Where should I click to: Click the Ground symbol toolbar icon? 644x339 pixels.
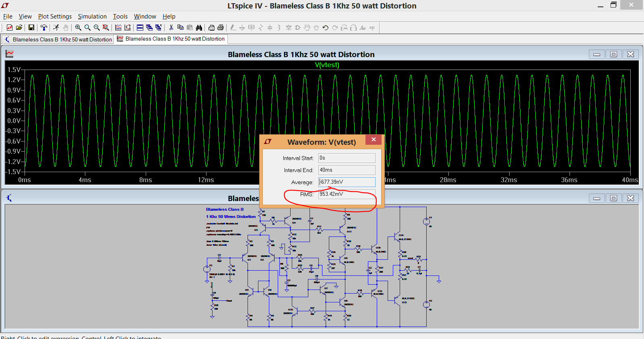pyautogui.click(x=242, y=28)
